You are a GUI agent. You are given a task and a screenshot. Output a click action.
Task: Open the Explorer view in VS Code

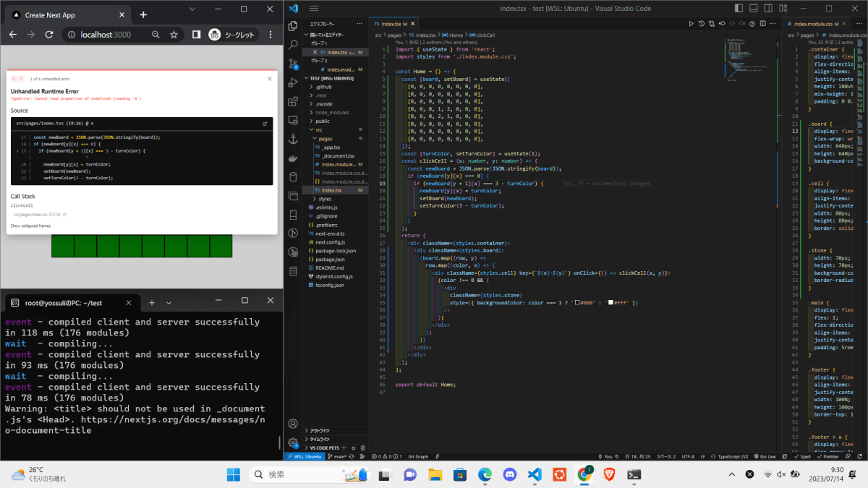click(x=293, y=26)
